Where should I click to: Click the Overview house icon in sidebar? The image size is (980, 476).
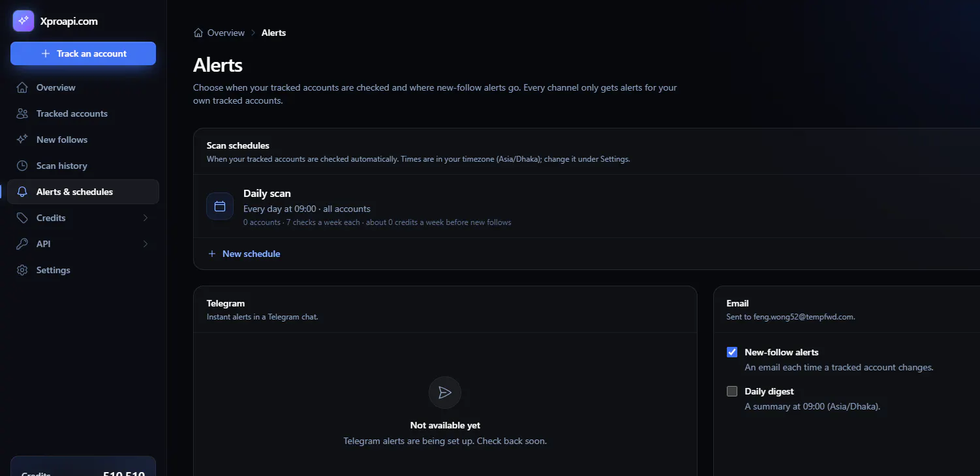[22, 87]
